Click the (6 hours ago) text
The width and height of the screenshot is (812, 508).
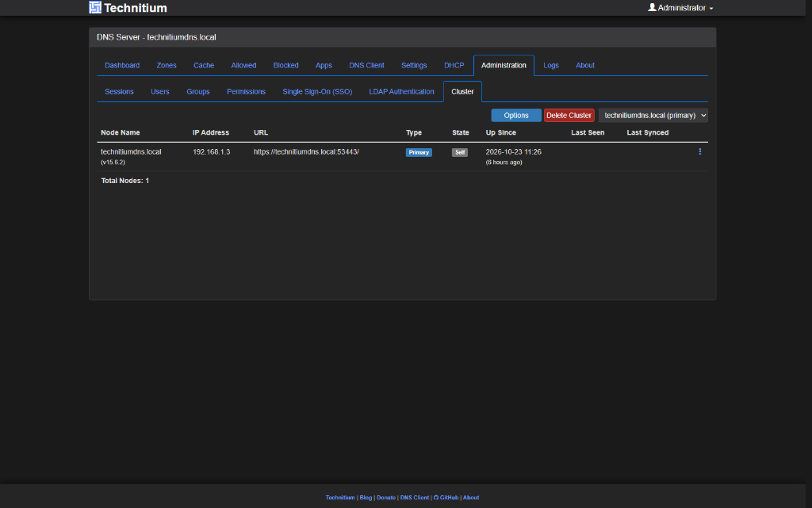click(x=504, y=162)
